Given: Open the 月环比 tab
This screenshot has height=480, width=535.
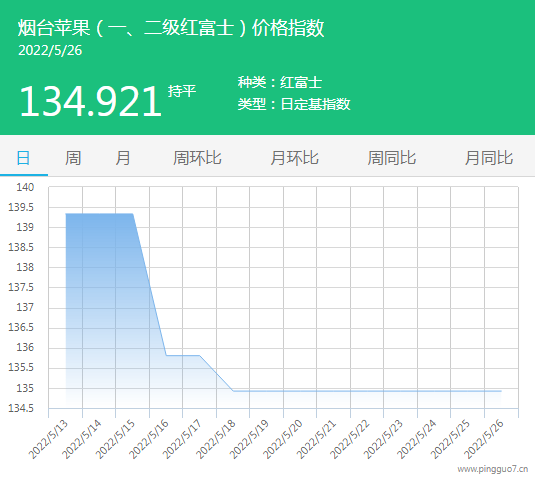Looking at the screenshot, I should [294, 158].
